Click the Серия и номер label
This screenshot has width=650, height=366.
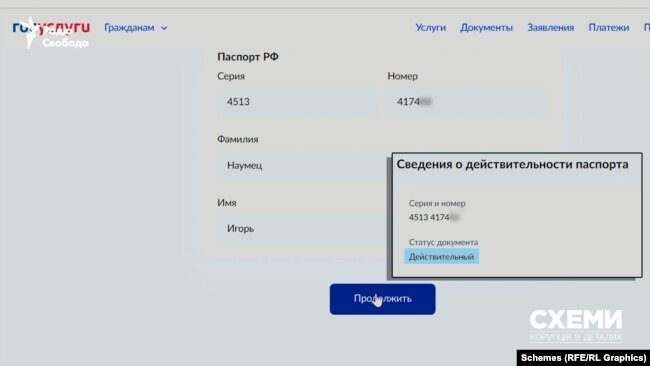(437, 203)
